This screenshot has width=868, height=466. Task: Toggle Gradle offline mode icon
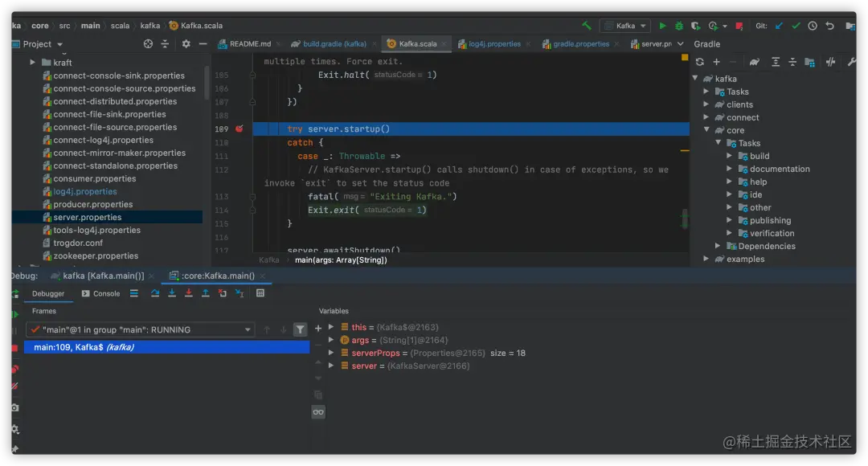coord(830,62)
